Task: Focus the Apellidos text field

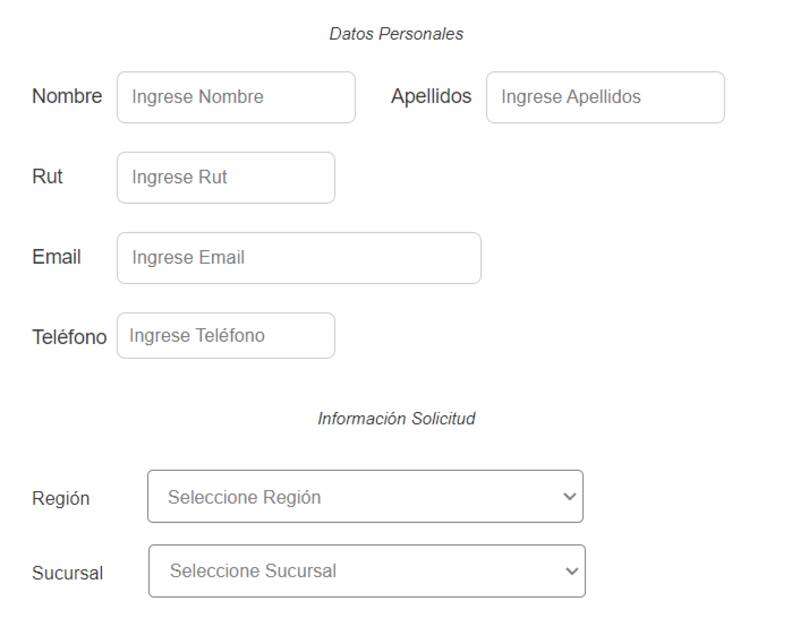Action: click(605, 97)
